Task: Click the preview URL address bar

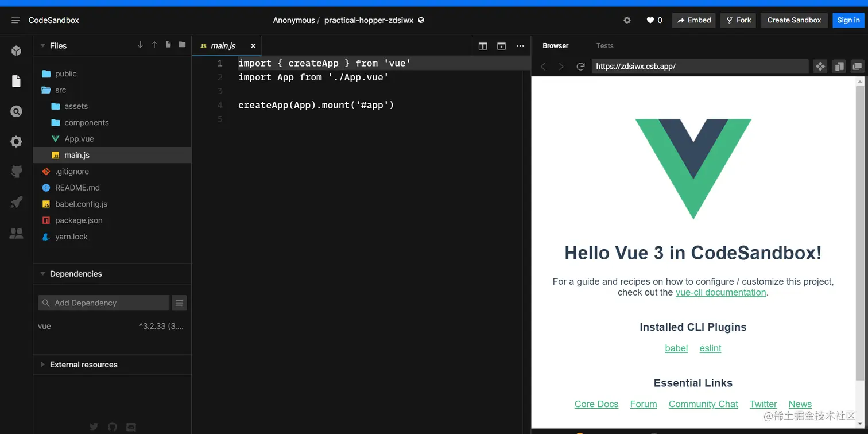Action: [700, 67]
